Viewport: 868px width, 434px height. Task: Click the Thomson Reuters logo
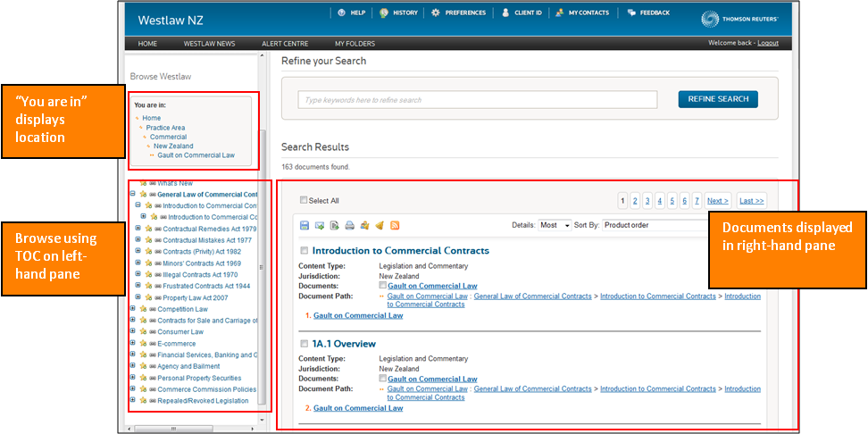click(740, 20)
